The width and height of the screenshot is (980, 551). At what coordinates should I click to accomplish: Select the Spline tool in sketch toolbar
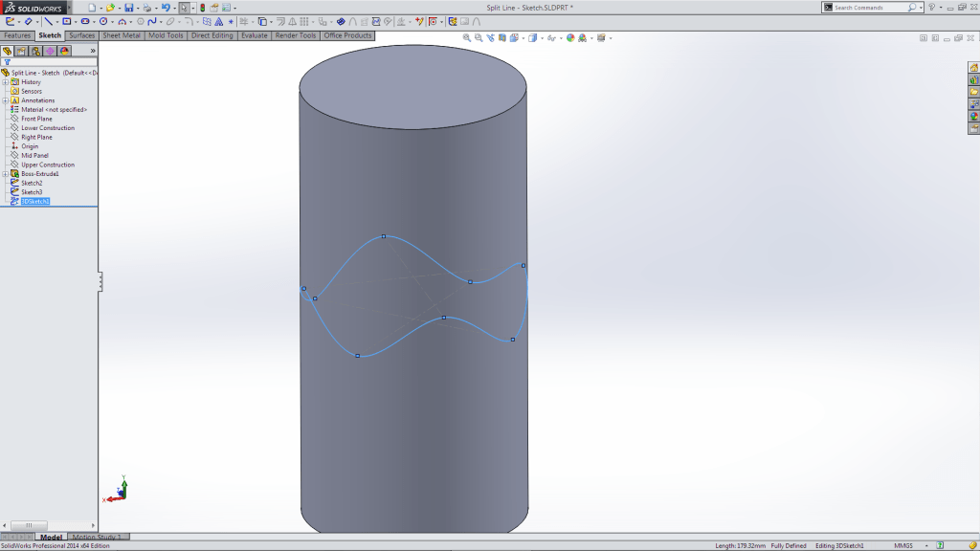[151, 20]
